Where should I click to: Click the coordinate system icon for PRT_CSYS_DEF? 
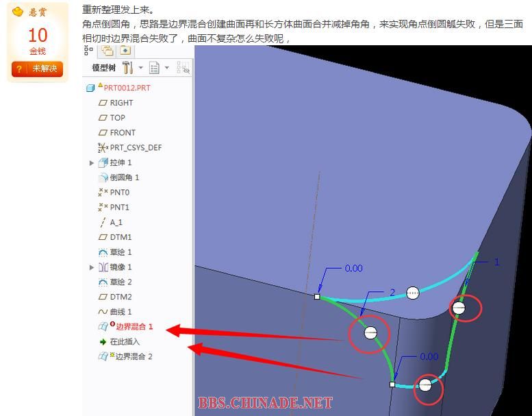[103, 148]
